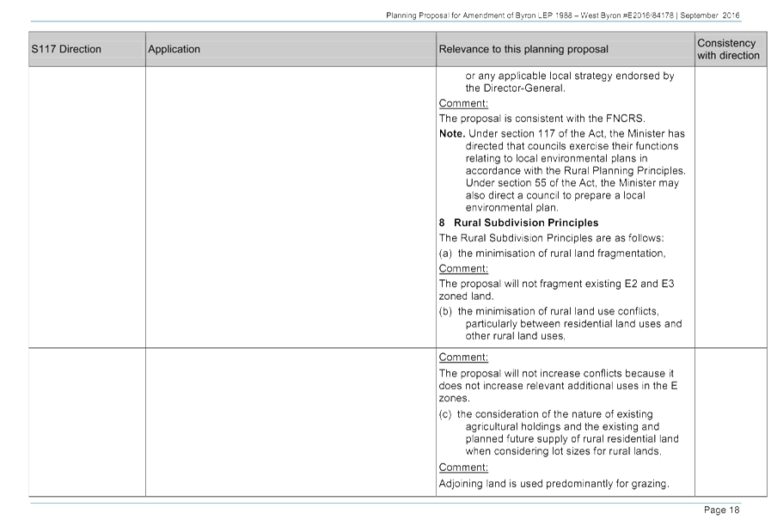Click the 'Consistency with direction' header
The height and width of the screenshot is (532, 771).
tap(731, 49)
